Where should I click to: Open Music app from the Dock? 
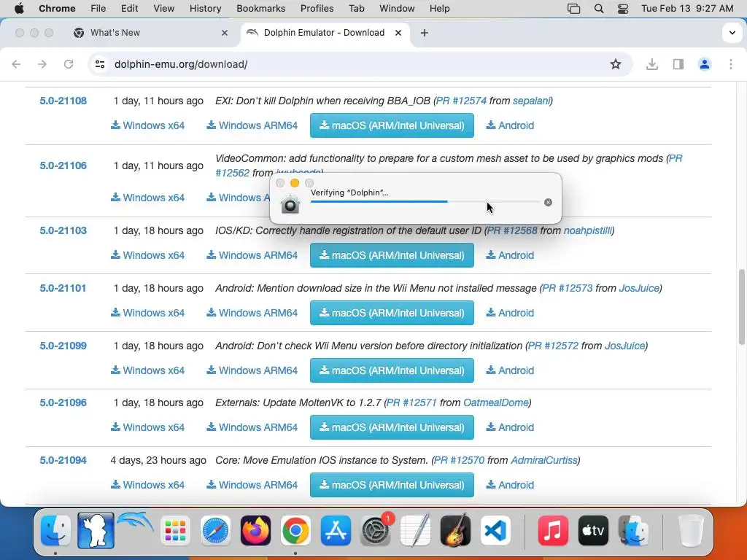click(553, 531)
